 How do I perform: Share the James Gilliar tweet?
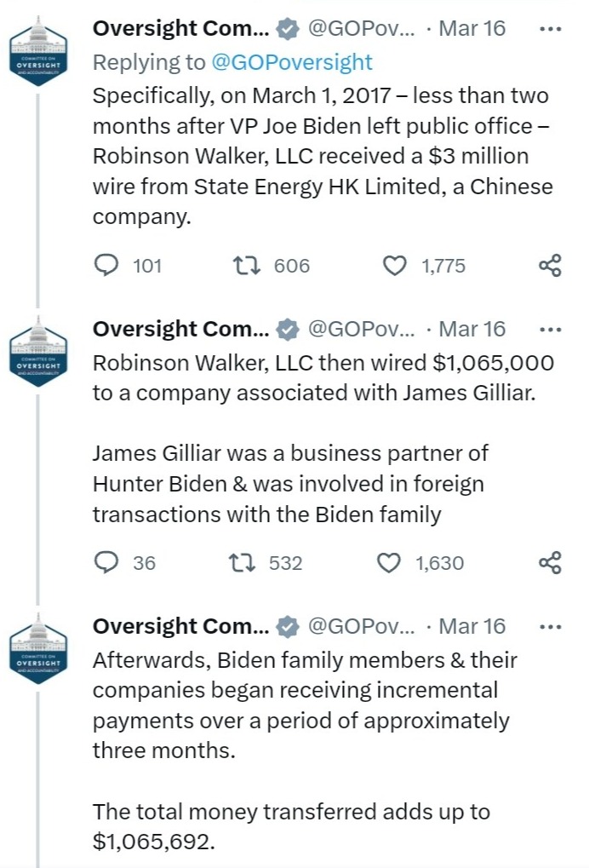551,562
